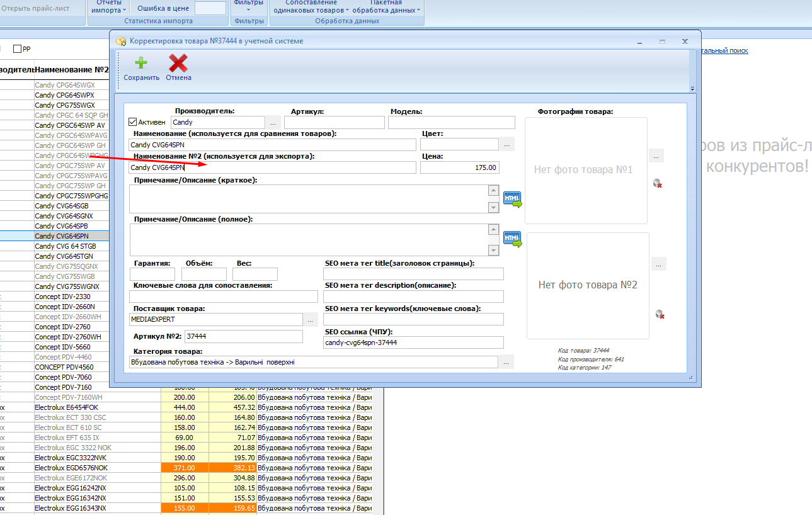This screenshot has height=515, width=812.
Task: Click the Категория товара field
Action: click(x=314, y=362)
